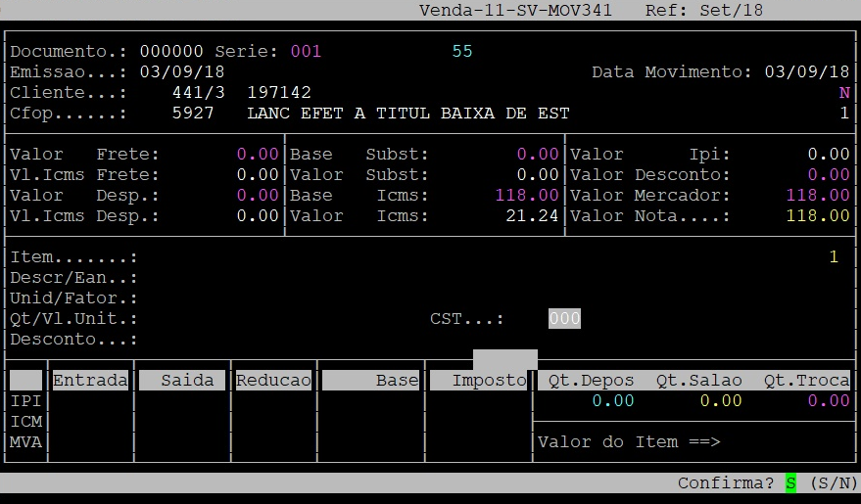The height and width of the screenshot is (504, 861).
Task: Click the Qt.Troca value 0.00
Action: [829, 401]
